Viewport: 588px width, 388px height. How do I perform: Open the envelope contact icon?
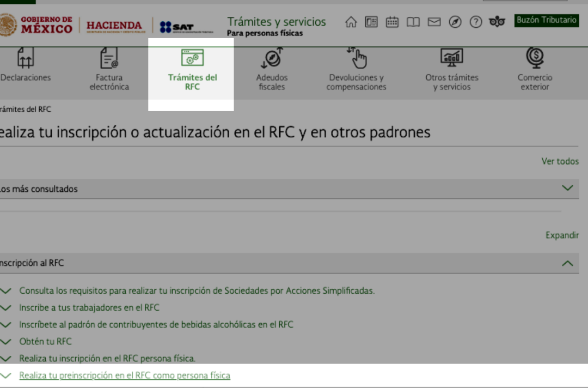(x=434, y=22)
